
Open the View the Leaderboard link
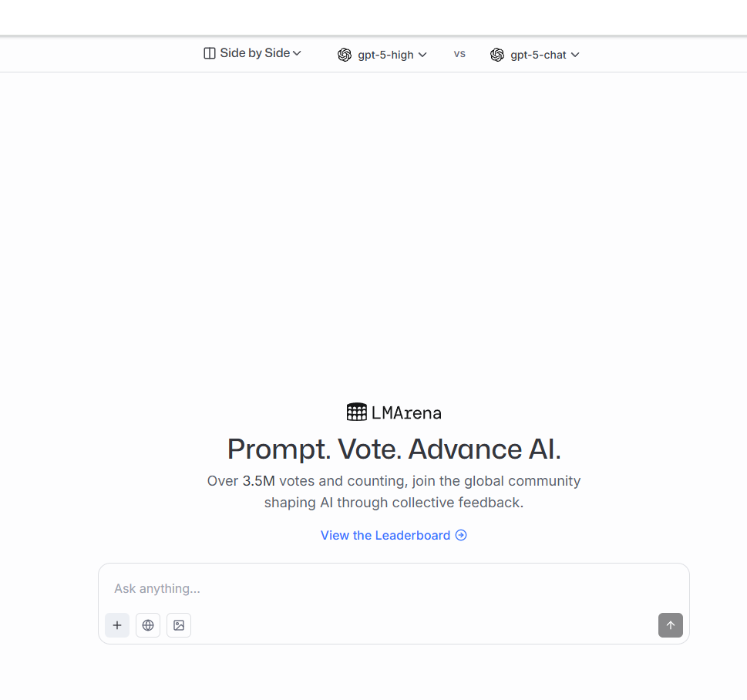(x=385, y=535)
